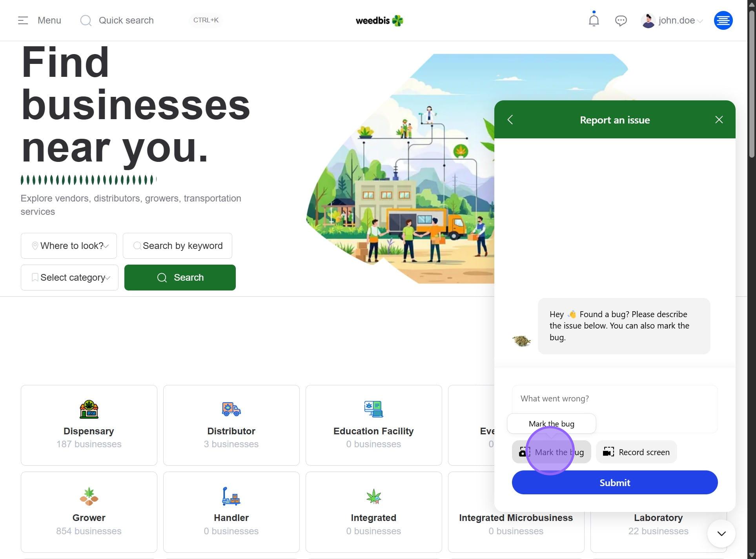Collapse the widget with chevron-down button
The image size is (756, 559).
pos(721,533)
